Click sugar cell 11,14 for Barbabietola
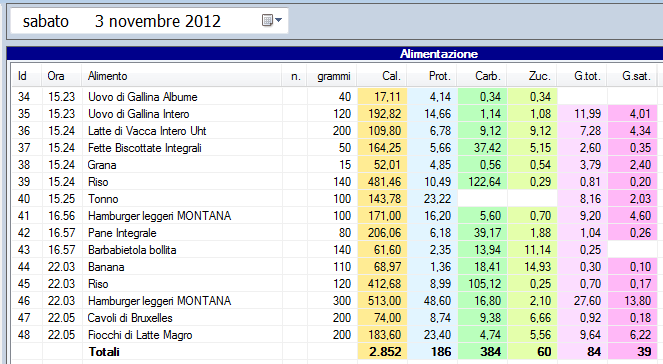Image resolution: width=663 pixels, height=364 pixels. click(x=532, y=250)
